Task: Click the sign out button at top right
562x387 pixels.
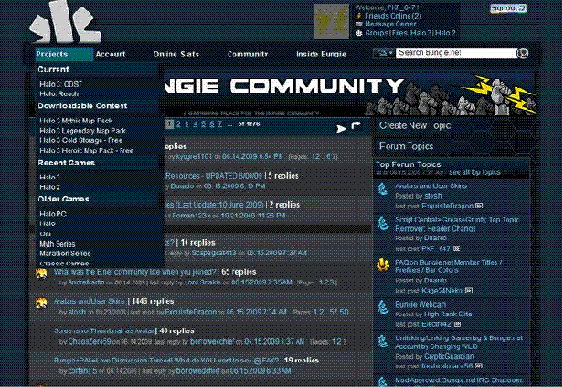Action: (508, 9)
